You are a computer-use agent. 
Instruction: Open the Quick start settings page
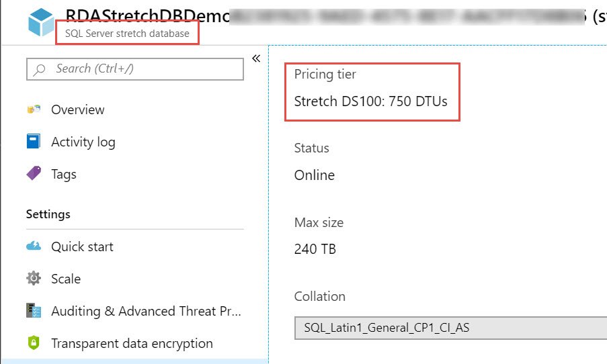point(82,246)
